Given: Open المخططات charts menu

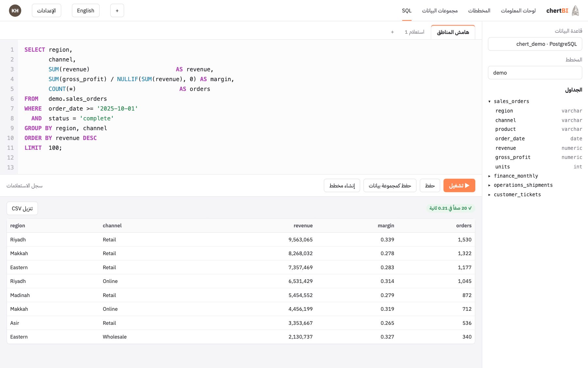Looking at the screenshot, I should 479,10.
